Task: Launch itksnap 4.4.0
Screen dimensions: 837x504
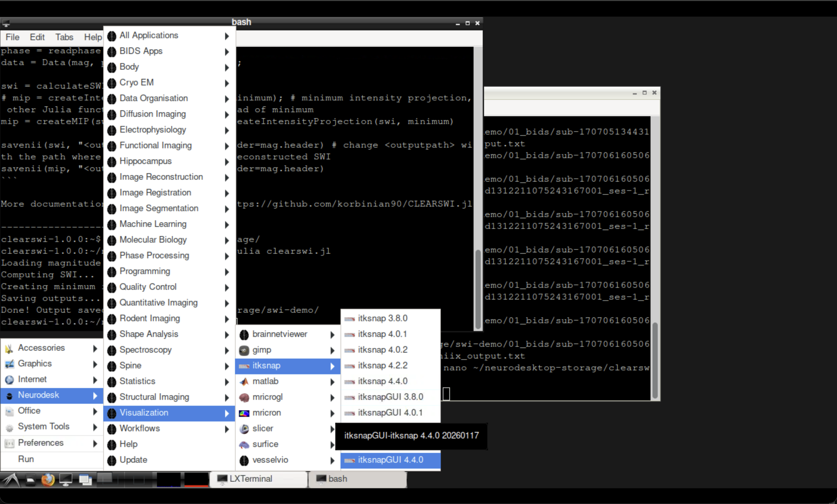Action: 391,382
